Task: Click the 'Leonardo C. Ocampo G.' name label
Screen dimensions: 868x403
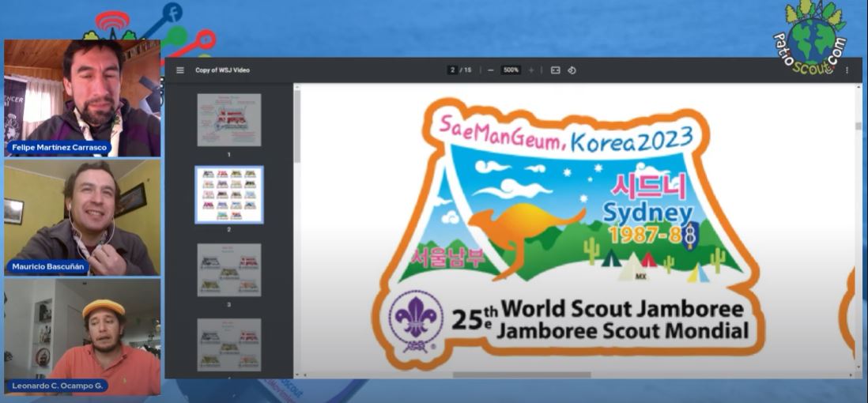Action: click(57, 386)
